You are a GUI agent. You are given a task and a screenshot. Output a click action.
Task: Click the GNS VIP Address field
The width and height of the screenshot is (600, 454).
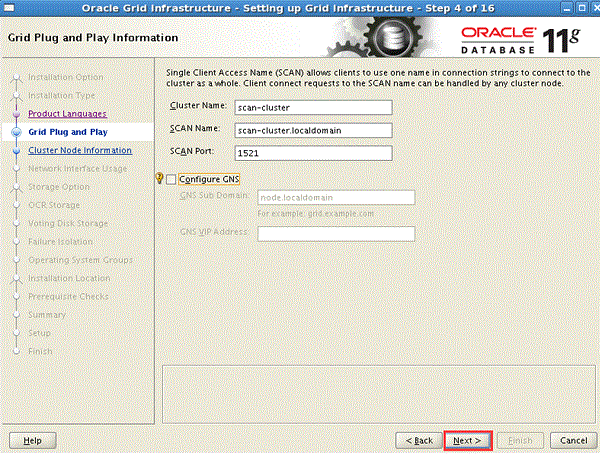tap(336, 234)
